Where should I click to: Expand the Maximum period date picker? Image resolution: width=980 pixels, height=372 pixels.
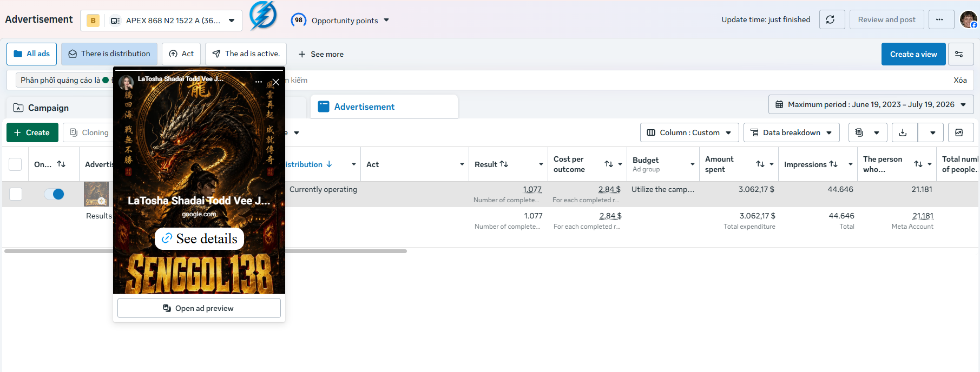pos(871,104)
